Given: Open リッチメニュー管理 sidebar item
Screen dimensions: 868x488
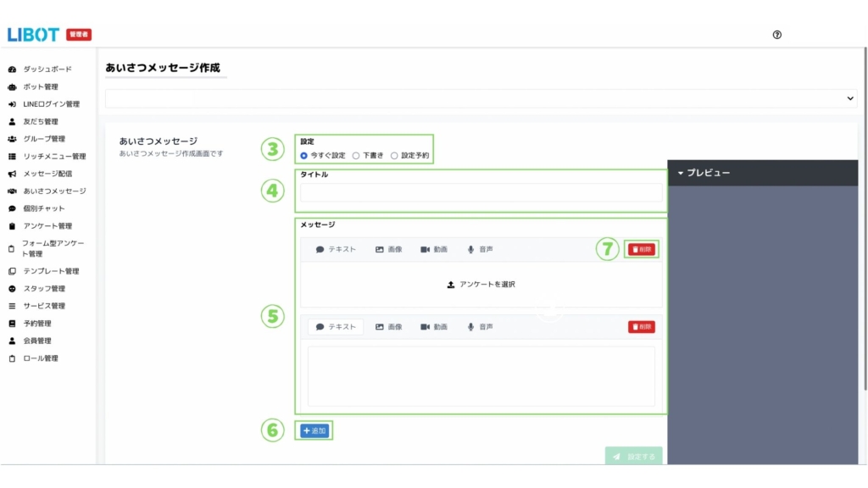Looking at the screenshot, I should [54, 156].
